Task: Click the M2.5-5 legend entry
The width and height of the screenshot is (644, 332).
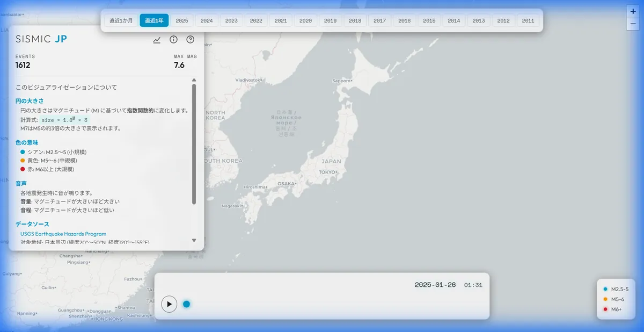Action: 616,289
